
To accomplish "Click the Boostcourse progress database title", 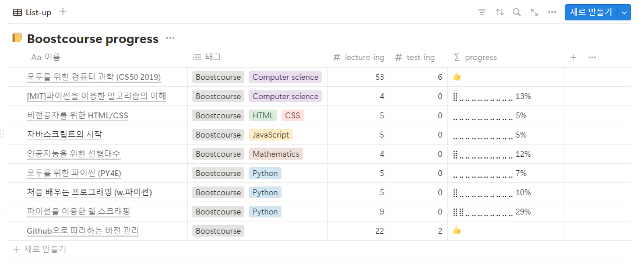I will click(93, 39).
